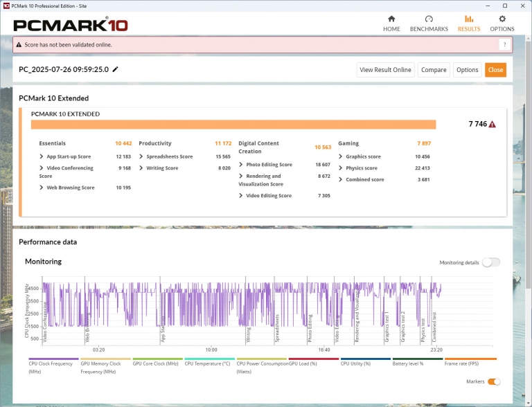This screenshot has width=532, height=407.
Task: Click the Spreadsheets marker in chart
Action: pos(277,327)
